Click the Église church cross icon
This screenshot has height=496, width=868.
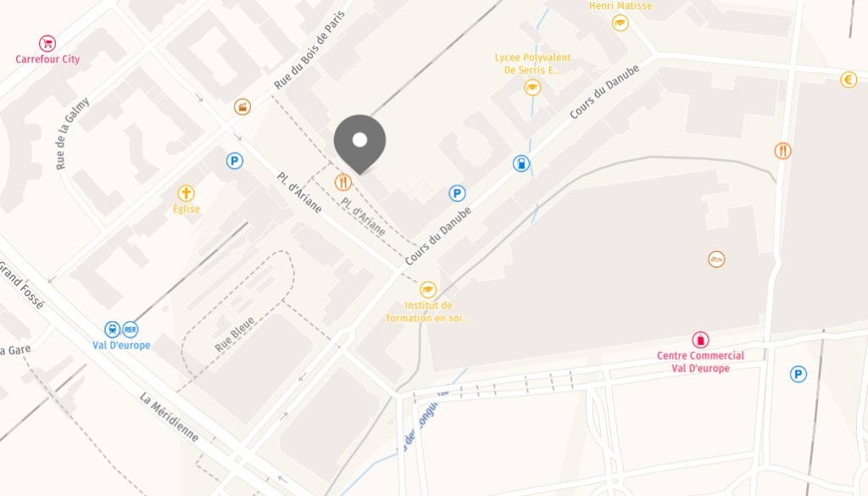[x=186, y=193]
